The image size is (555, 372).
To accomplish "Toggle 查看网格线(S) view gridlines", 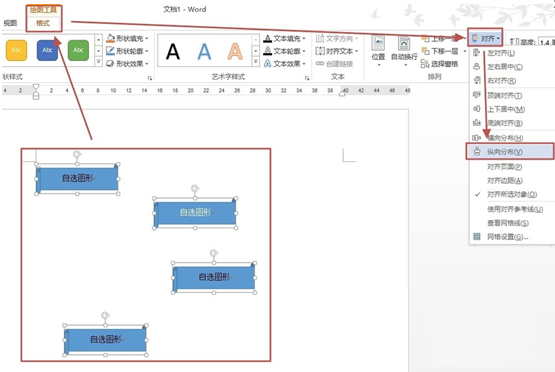I will pos(512,223).
